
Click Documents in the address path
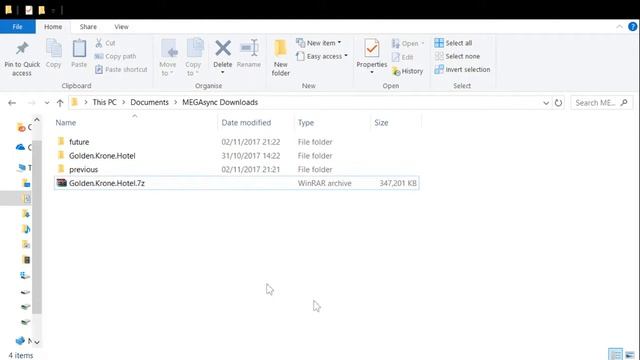pos(149,102)
